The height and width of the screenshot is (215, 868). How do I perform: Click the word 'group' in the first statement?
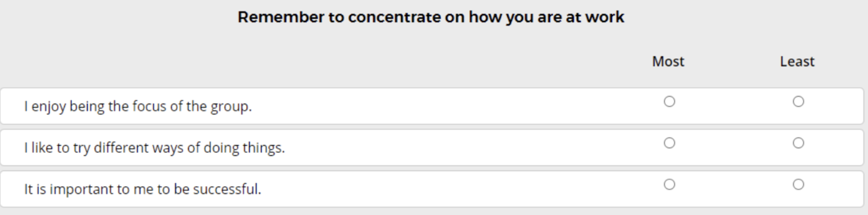230,106
